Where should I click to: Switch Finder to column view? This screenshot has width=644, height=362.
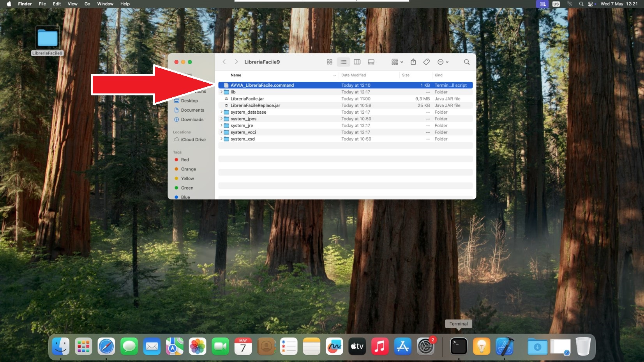[x=357, y=62]
